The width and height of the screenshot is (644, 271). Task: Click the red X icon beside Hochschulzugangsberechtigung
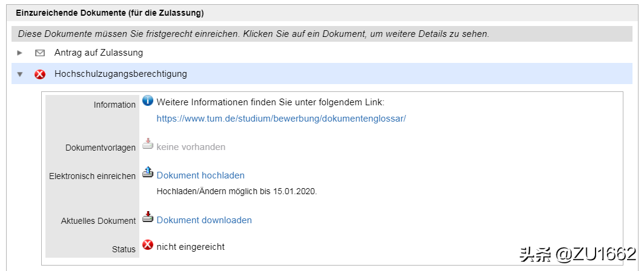(40, 74)
